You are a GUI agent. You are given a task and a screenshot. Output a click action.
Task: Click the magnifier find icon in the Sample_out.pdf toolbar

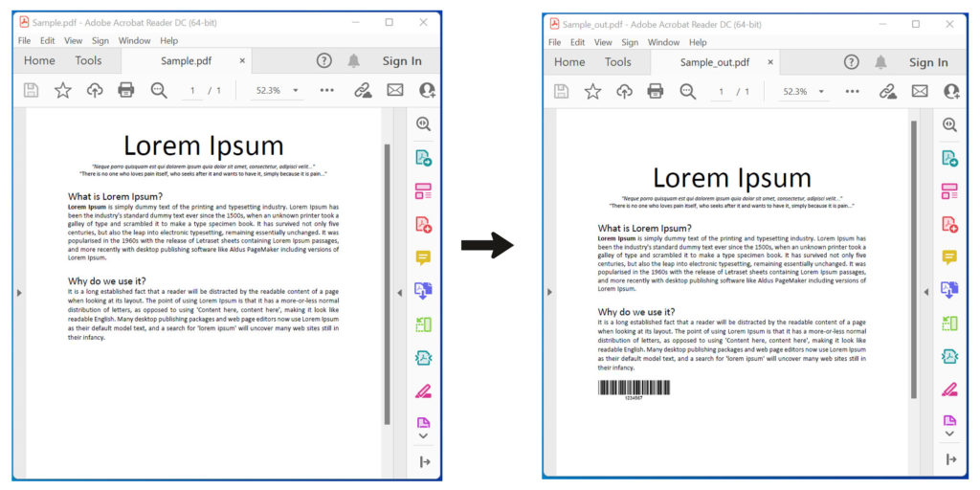pos(687,91)
